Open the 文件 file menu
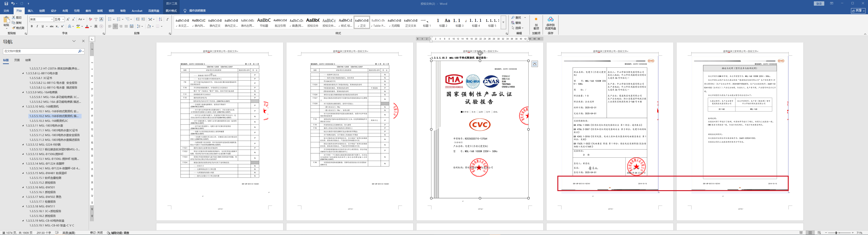The image size is (868, 235). pos(6,11)
